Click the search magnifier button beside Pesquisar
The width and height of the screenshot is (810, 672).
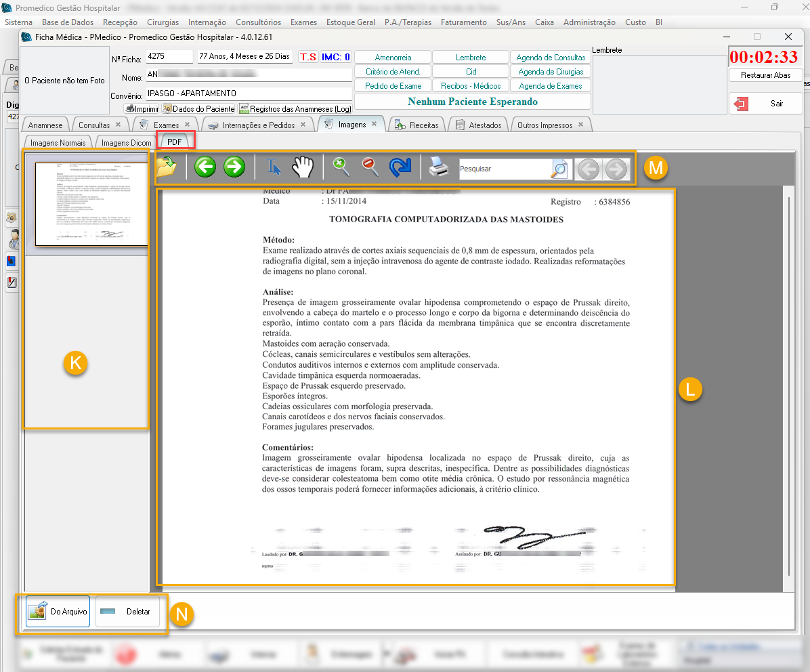559,169
